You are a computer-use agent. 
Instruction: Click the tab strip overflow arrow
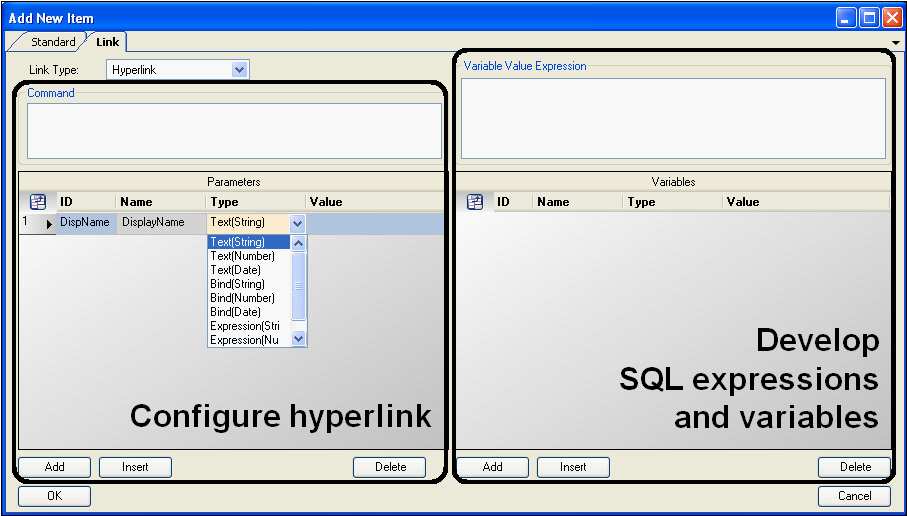coord(895,43)
